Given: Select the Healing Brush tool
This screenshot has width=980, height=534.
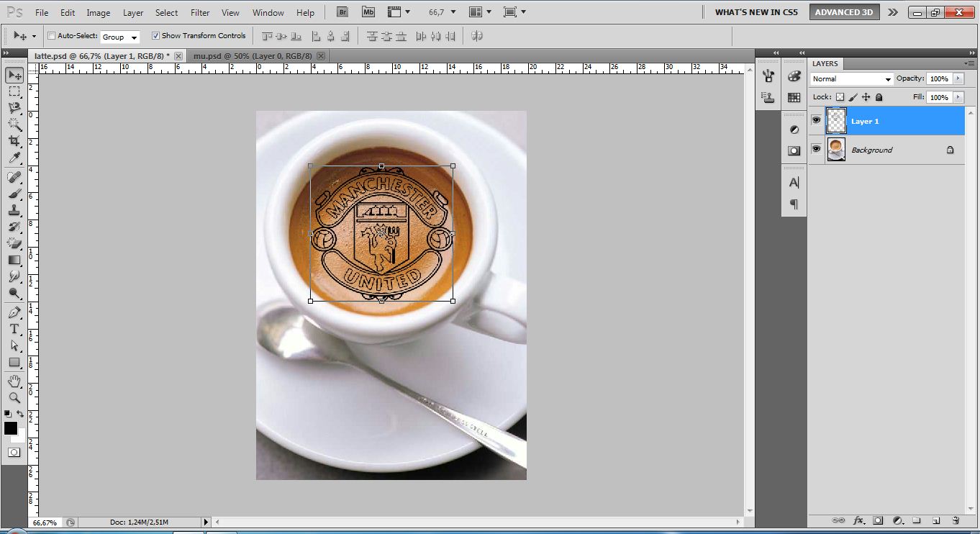Looking at the screenshot, I should pos(14,177).
